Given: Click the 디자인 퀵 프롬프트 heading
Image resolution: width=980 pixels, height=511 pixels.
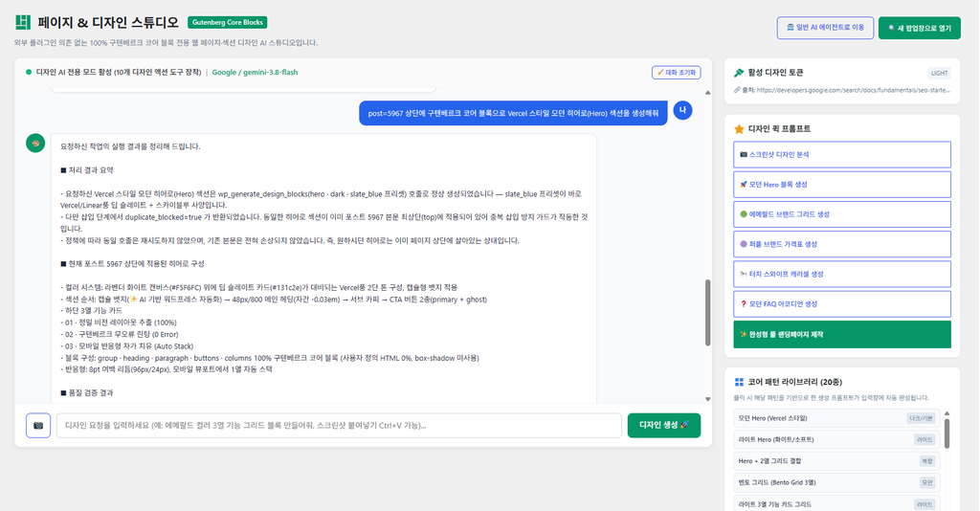Looking at the screenshot, I should [779, 128].
